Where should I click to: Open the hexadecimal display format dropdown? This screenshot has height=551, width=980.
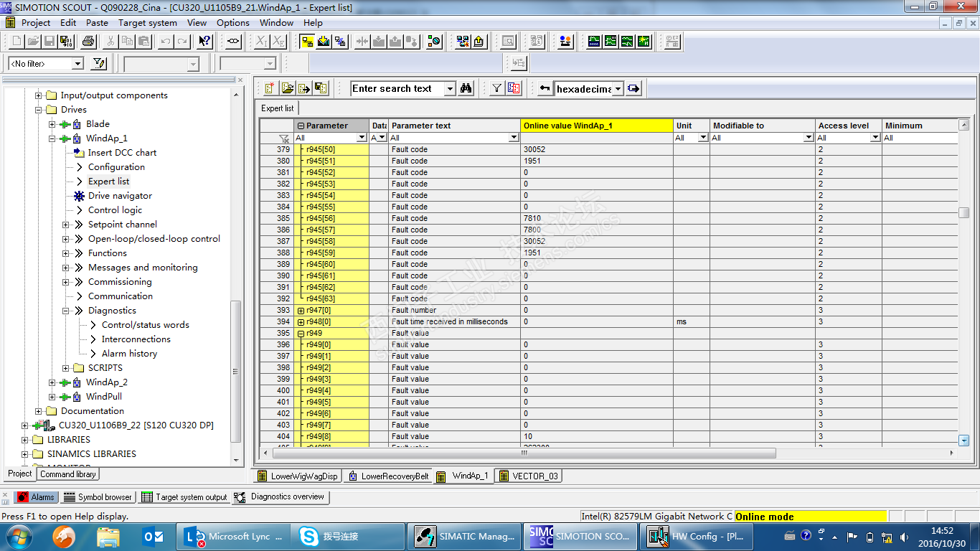(x=618, y=89)
